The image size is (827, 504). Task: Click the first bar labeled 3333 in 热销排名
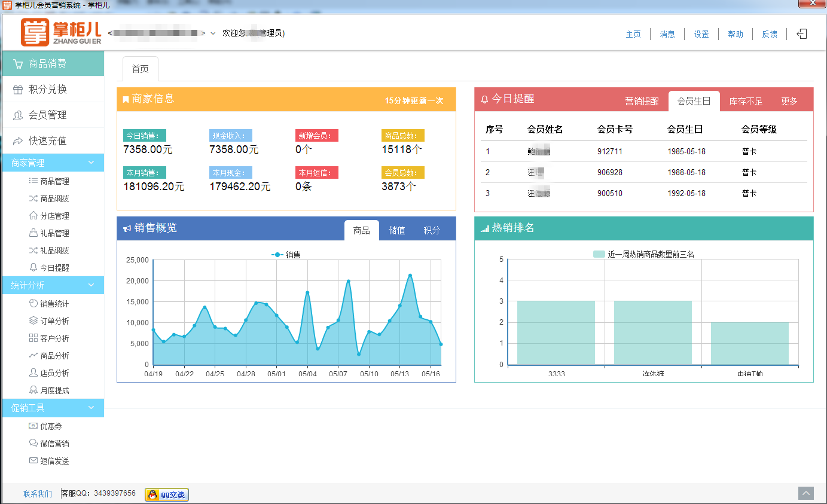point(556,333)
